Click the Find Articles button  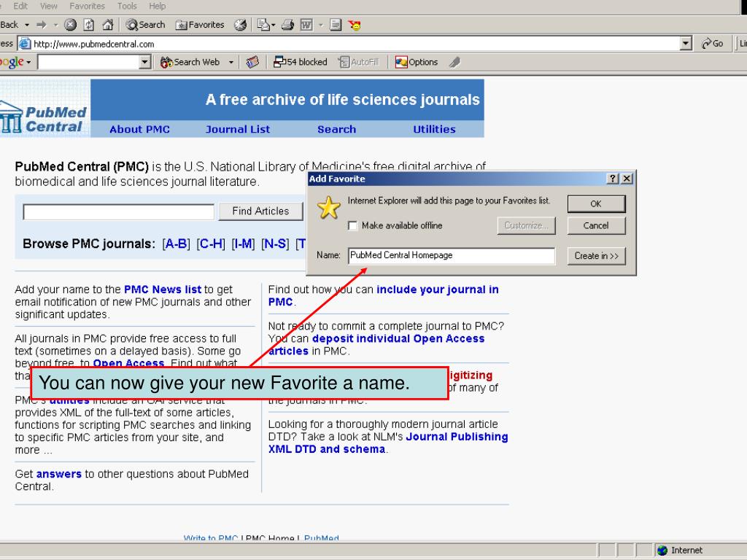coord(260,211)
